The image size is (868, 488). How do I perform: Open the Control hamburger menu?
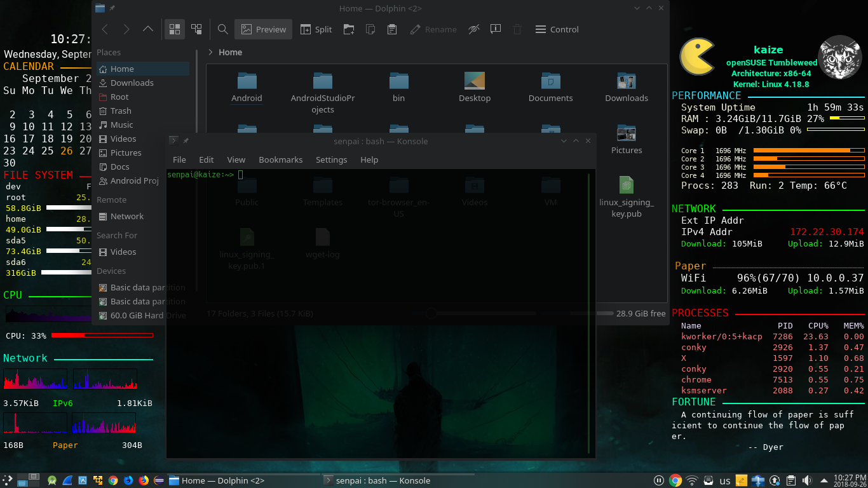click(x=557, y=29)
